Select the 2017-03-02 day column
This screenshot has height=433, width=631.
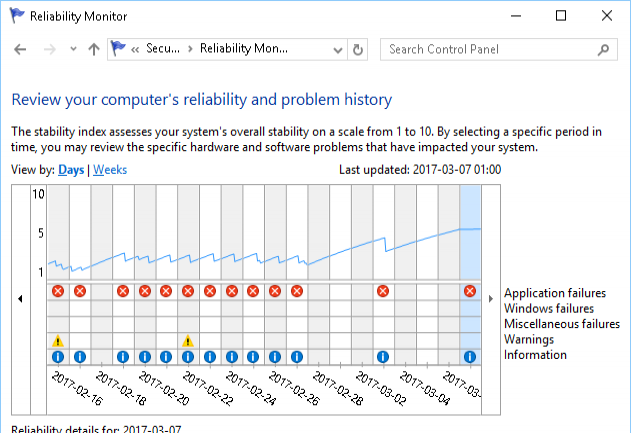(x=362, y=274)
